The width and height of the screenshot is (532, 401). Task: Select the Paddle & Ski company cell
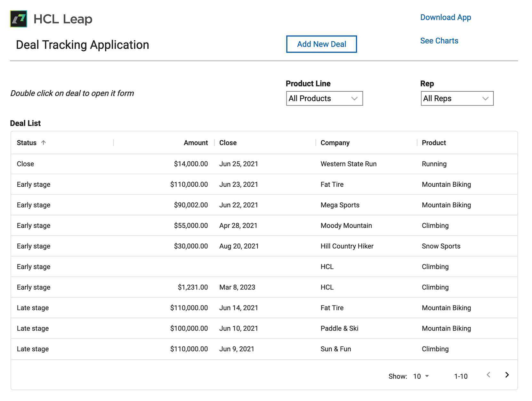pos(339,328)
